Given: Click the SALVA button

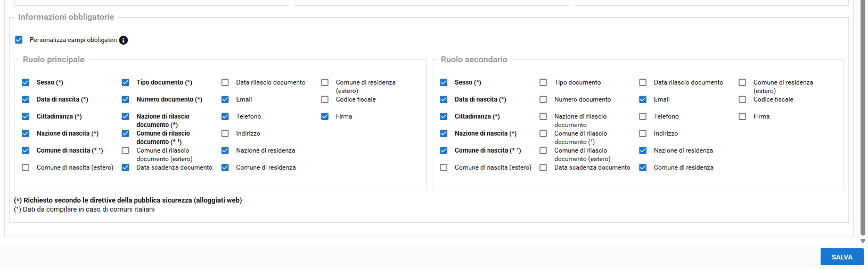Looking at the screenshot, I should click(841, 257).
